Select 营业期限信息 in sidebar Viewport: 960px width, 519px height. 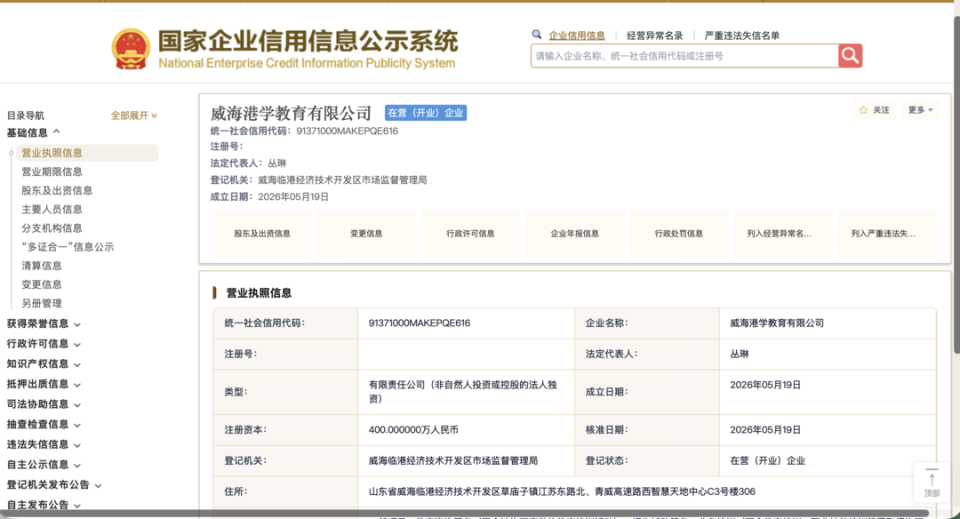51,172
